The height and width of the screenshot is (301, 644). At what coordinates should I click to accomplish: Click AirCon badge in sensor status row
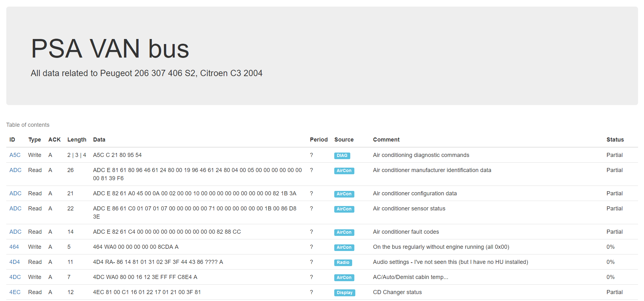[x=344, y=209]
